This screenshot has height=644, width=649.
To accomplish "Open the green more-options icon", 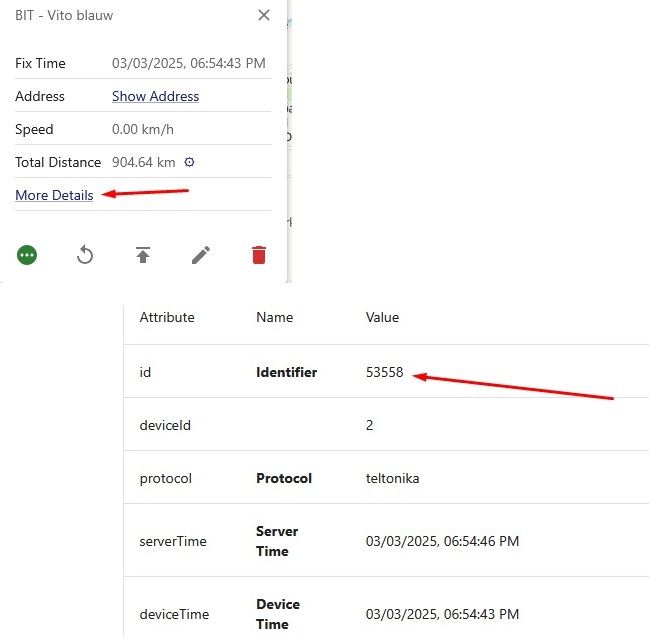I will [27, 255].
